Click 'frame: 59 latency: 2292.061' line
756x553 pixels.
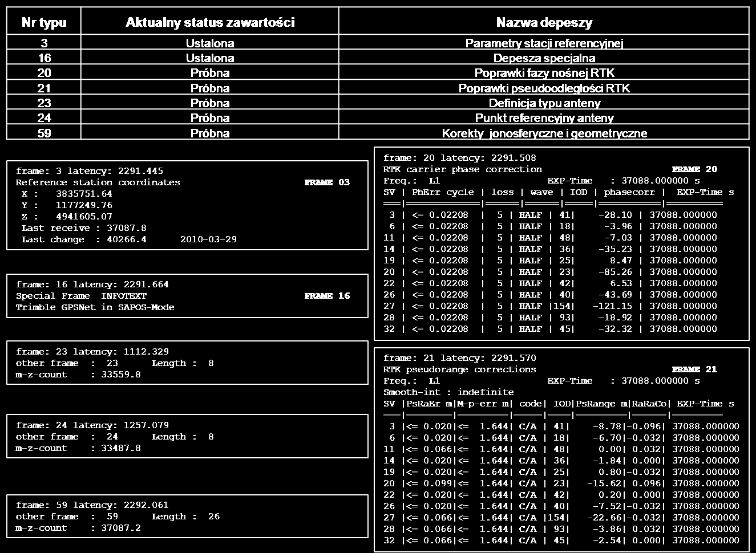pos(92,505)
